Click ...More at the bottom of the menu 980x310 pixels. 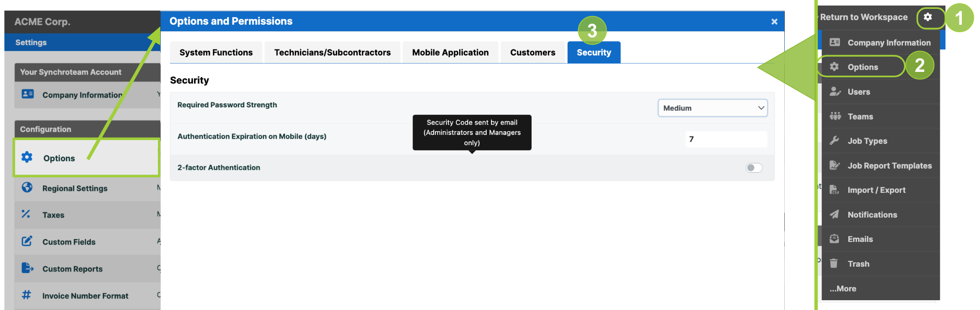pos(843,289)
